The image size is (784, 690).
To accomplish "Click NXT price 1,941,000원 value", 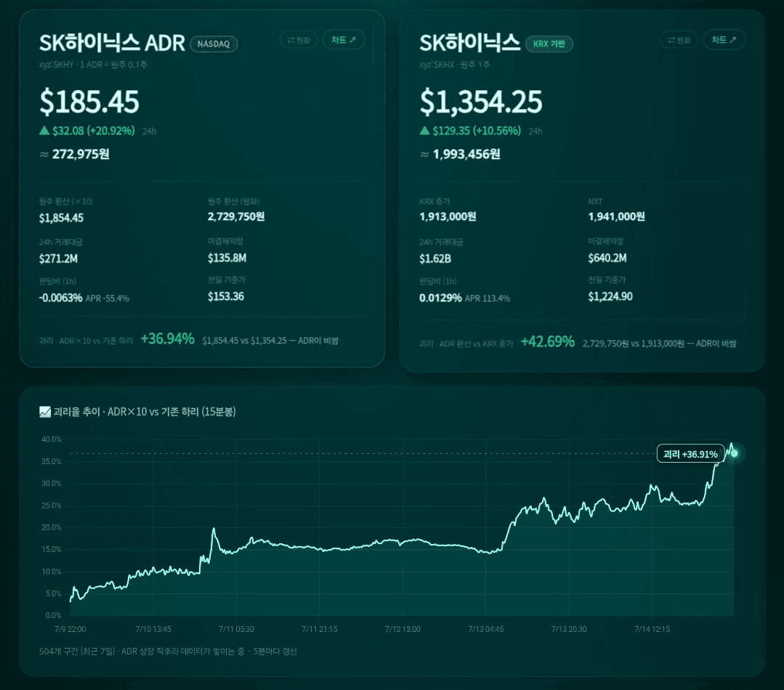I will point(616,216).
